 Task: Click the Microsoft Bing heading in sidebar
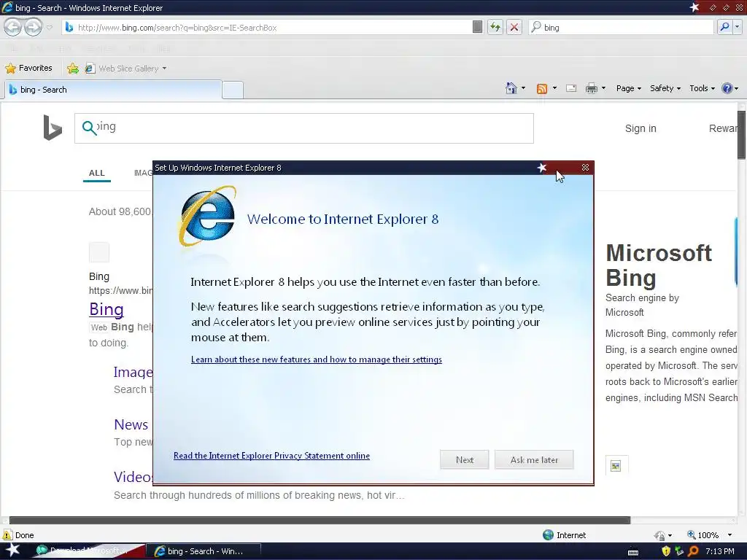pyautogui.click(x=659, y=265)
